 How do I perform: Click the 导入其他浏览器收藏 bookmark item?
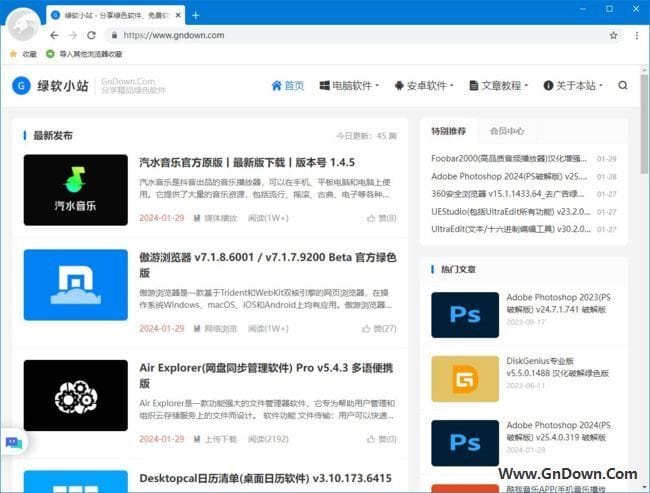point(84,54)
